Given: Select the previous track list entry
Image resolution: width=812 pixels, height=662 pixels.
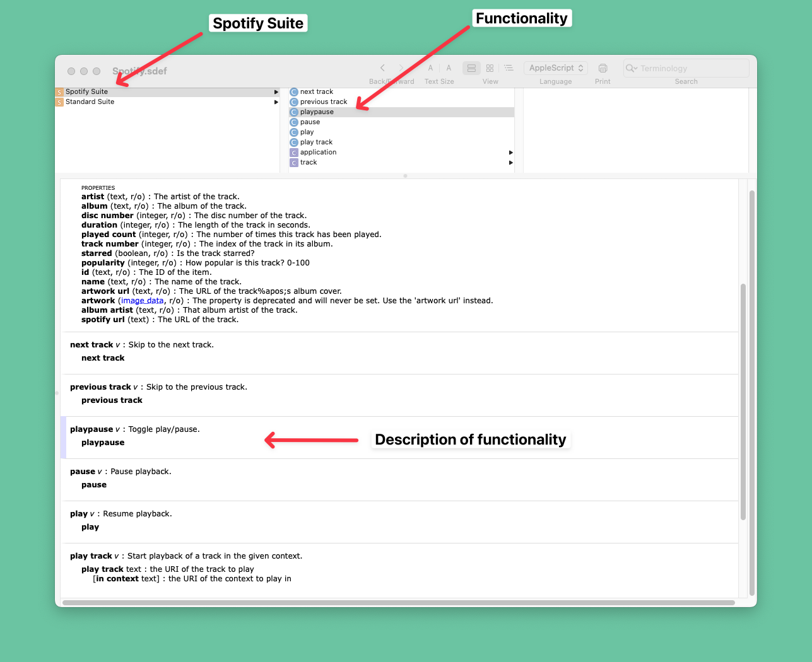Looking at the screenshot, I should (324, 102).
